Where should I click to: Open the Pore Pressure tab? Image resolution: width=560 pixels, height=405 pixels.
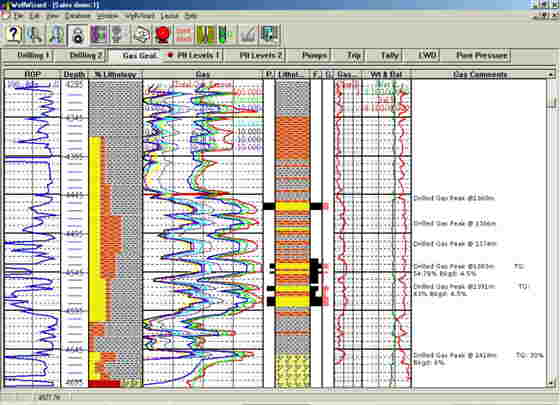click(x=481, y=55)
